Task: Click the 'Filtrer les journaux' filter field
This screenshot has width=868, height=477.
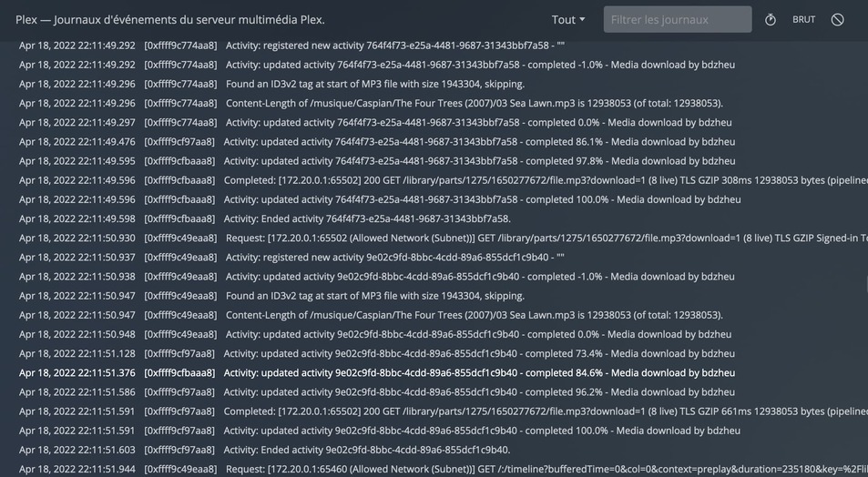Action: [x=677, y=19]
